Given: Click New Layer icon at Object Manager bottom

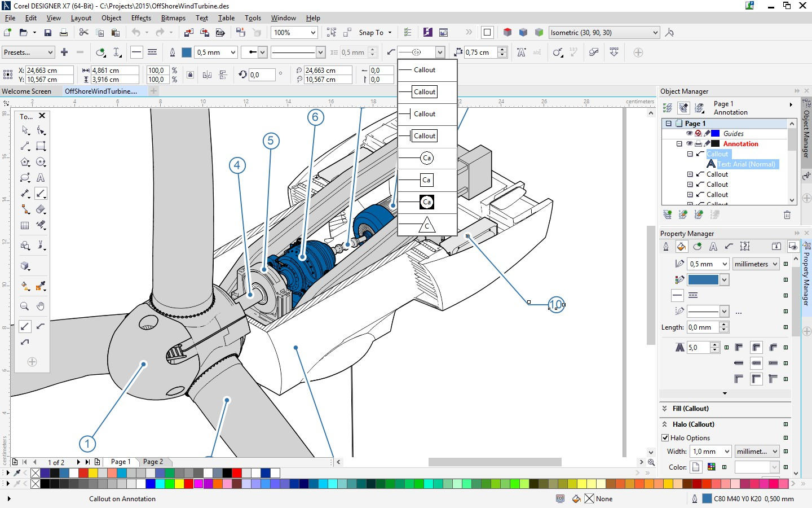Looking at the screenshot, I should 668,214.
